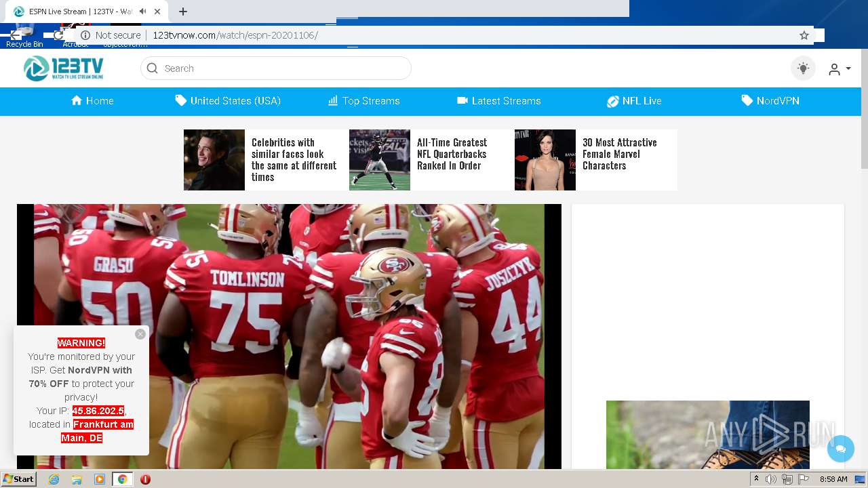Select Chrome in the taskbar
Screen dimensions: 868x488
(122, 479)
